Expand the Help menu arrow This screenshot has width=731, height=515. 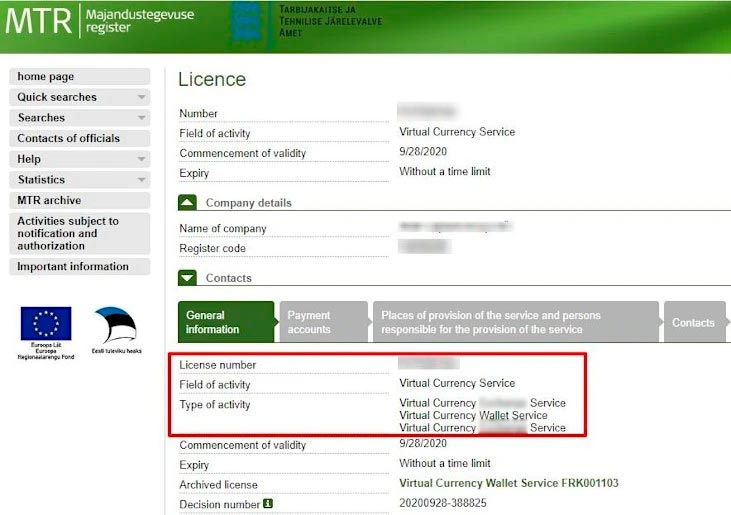pyautogui.click(x=142, y=160)
